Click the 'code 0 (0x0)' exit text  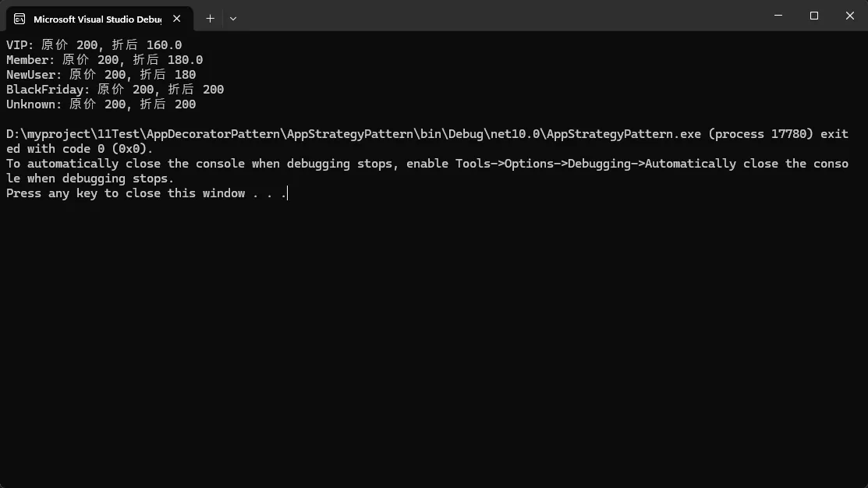click(108, 149)
